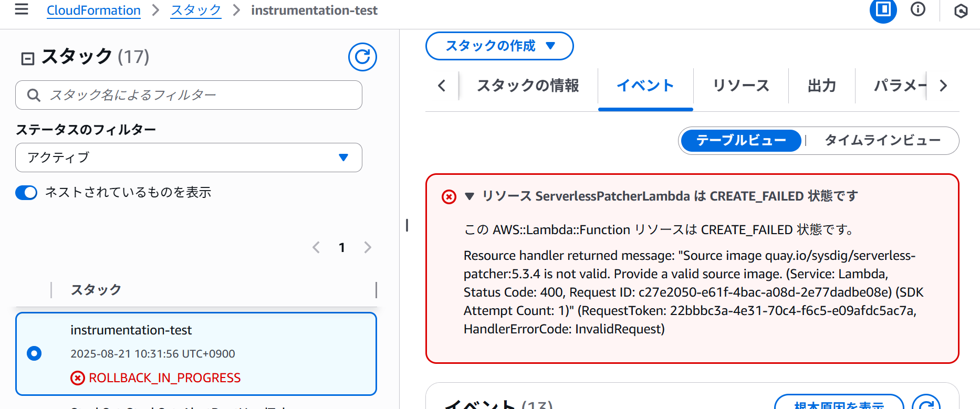The image size is (980, 409).
Task: Open スタックの作成 dropdown button
Action: (x=499, y=46)
